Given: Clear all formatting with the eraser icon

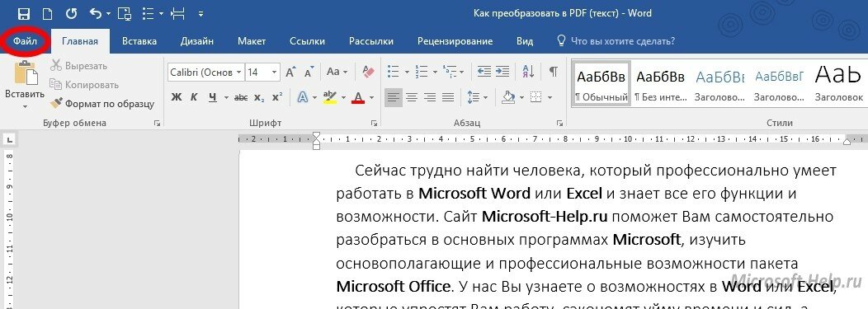Looking at the screenshot, I should [x=368, y=72].
